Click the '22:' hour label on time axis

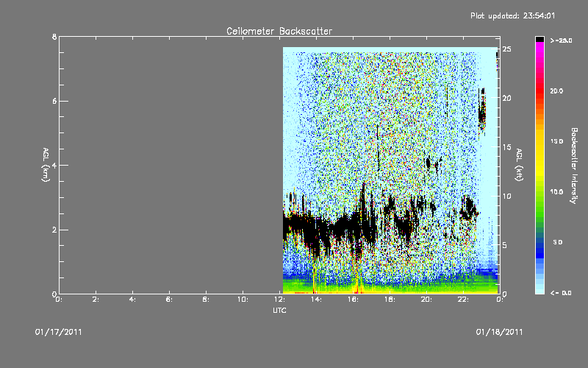pyautogui.click(x=463, y=300)
